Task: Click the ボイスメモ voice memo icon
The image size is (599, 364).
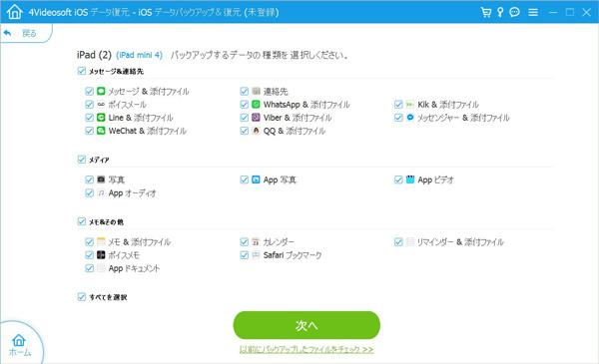Action: click(x=101, y=255)
